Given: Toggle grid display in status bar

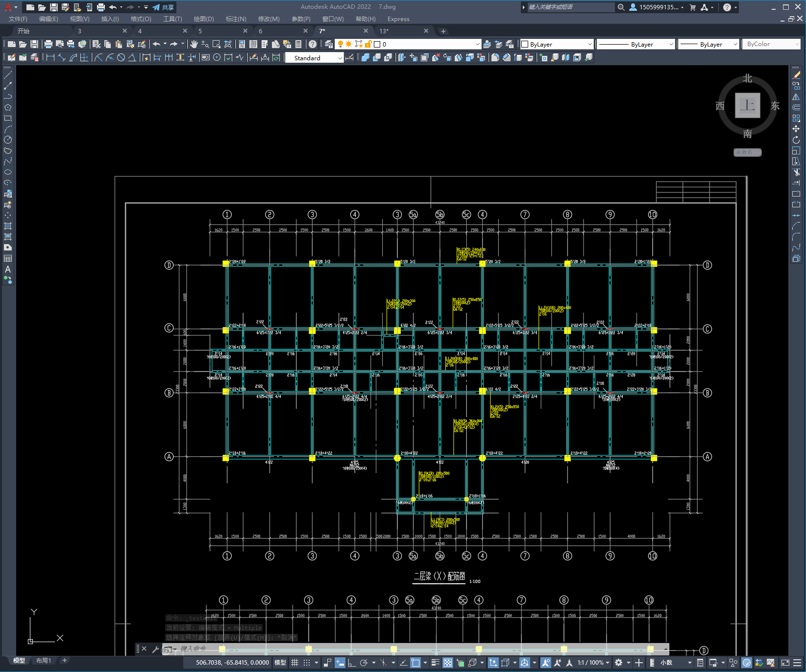Looking at the screenshot, I should [x=294, y=663].
